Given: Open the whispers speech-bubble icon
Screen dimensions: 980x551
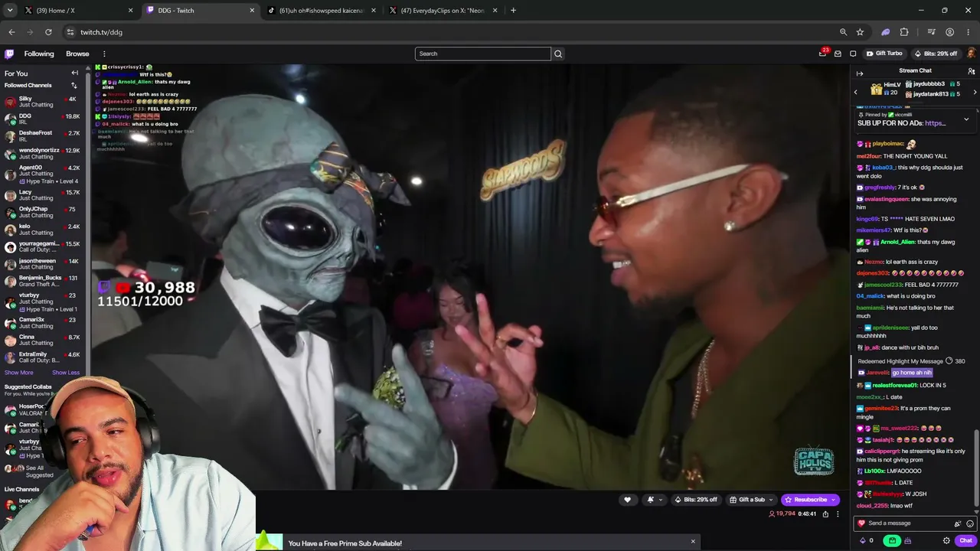Looking at the screenshot, I should pyautogui.click(x=853, y=54).
